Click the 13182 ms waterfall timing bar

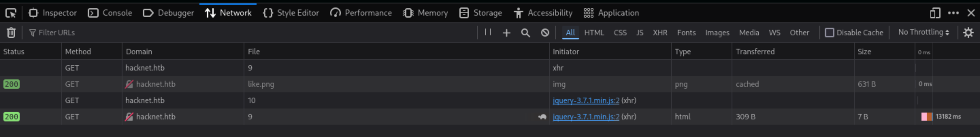tap(927, 117)
